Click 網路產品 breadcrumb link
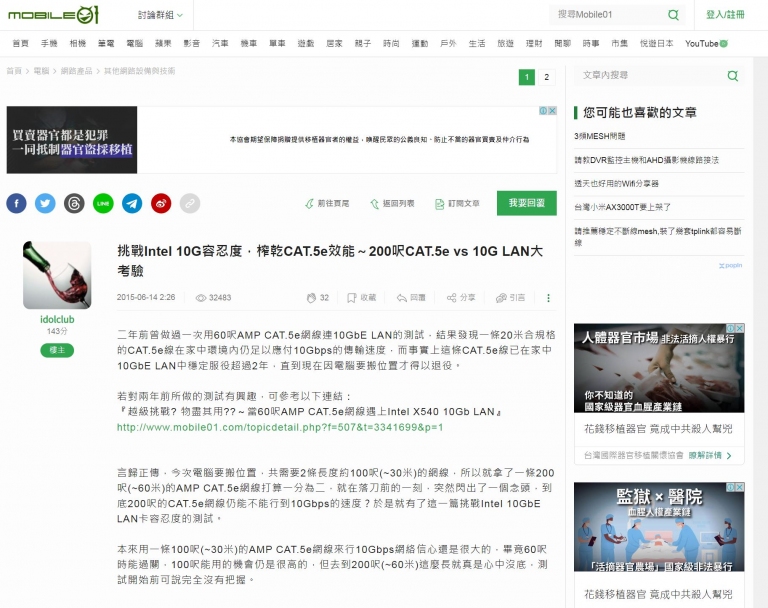The width and height of the screenshot is (768, 608). (76, 71)
